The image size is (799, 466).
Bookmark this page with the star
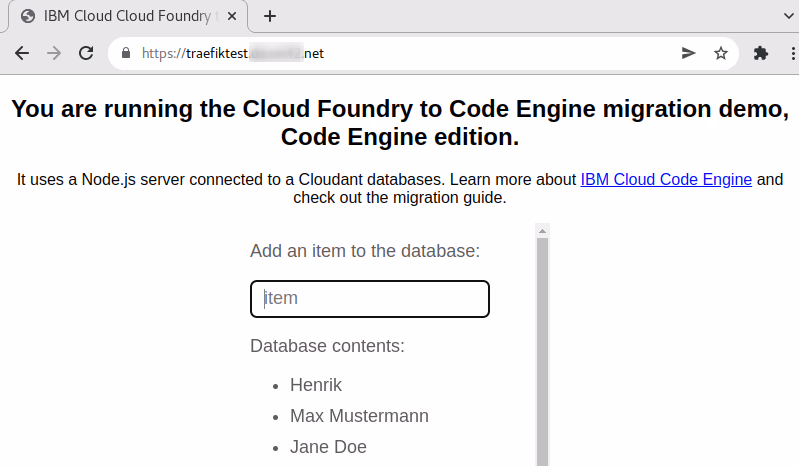(x=720, y=54)
